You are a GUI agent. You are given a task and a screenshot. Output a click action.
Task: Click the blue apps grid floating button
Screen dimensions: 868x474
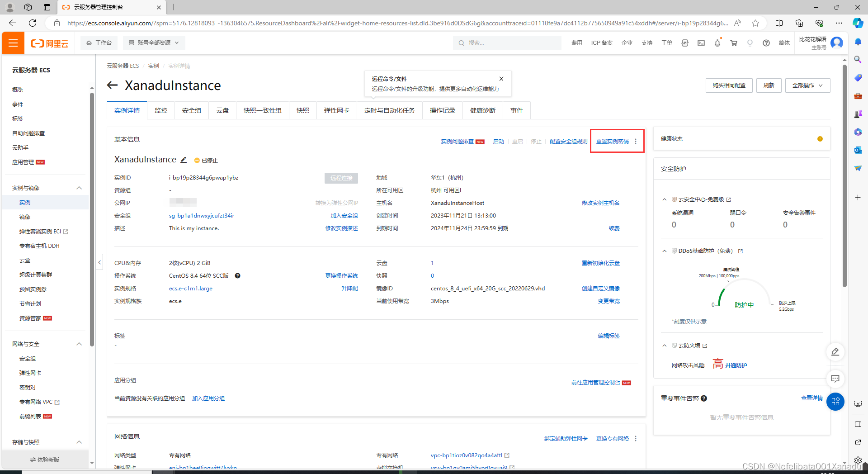835,402
